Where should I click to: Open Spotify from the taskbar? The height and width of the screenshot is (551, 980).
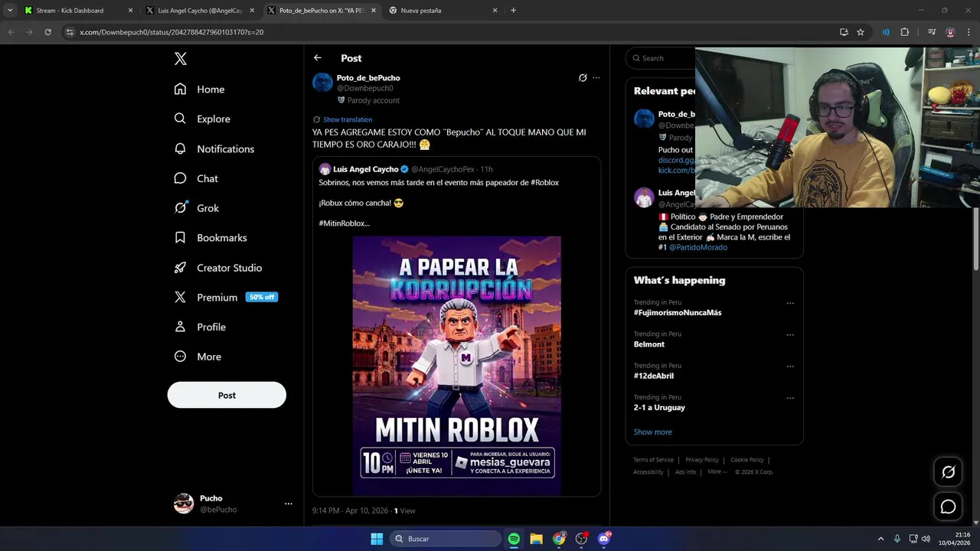tap(514, 539)
